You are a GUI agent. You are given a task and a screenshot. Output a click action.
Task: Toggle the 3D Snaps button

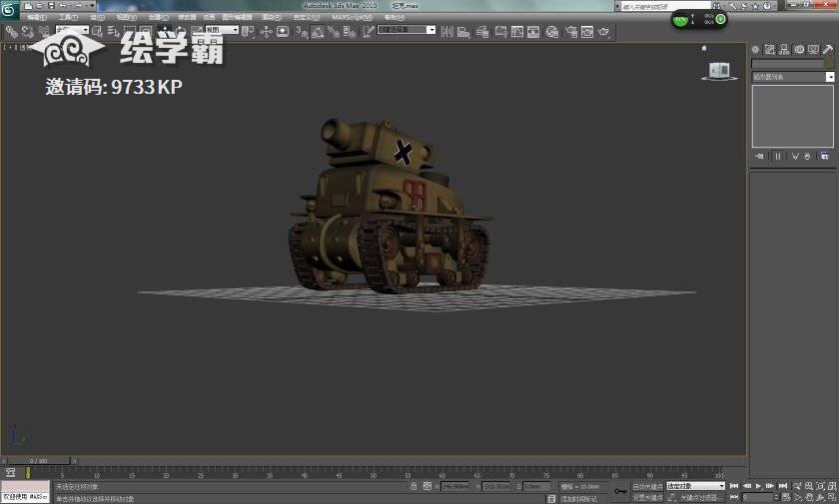coord(302,32)
